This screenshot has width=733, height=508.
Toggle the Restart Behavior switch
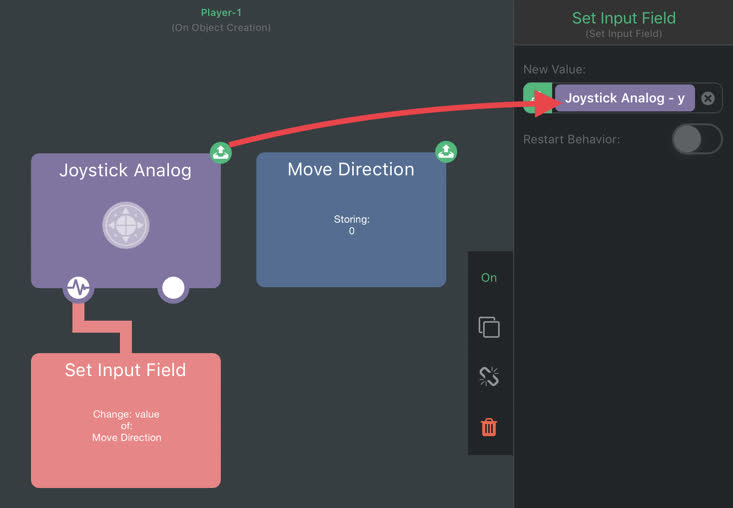click(x=697, y=139)
